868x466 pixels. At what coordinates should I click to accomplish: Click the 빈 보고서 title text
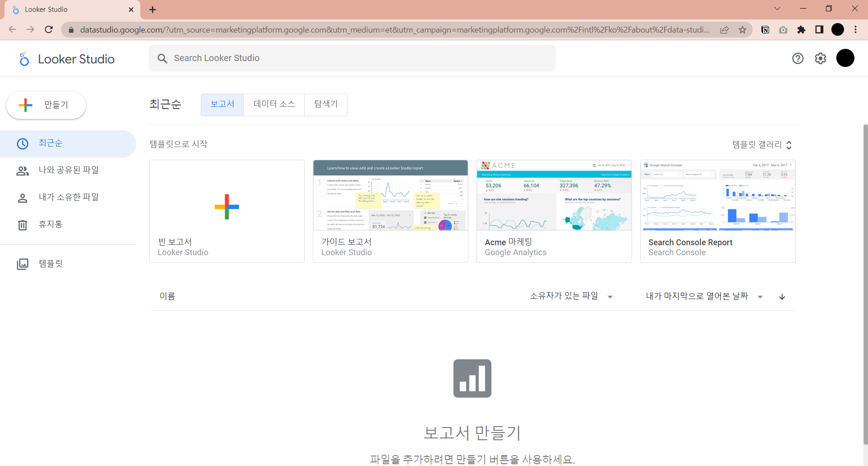tap(175, 242)
